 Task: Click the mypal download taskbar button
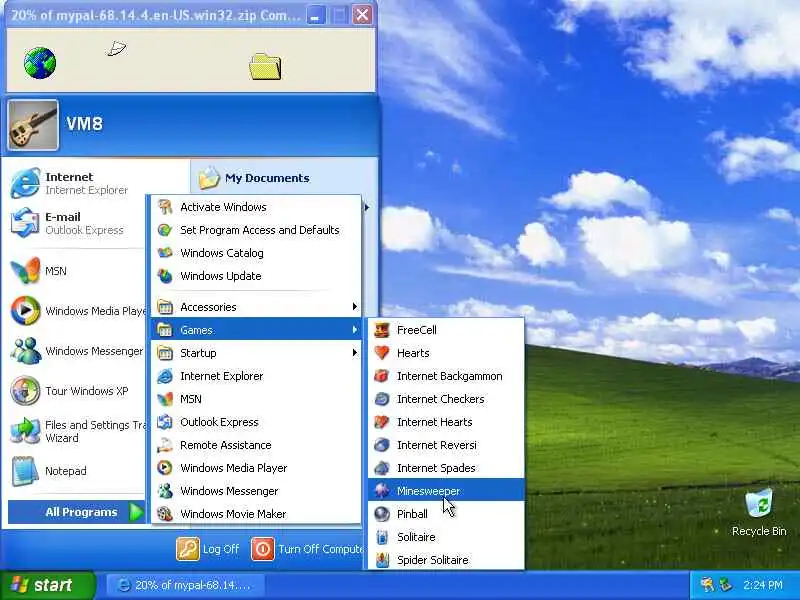click(x=186, y=585)
